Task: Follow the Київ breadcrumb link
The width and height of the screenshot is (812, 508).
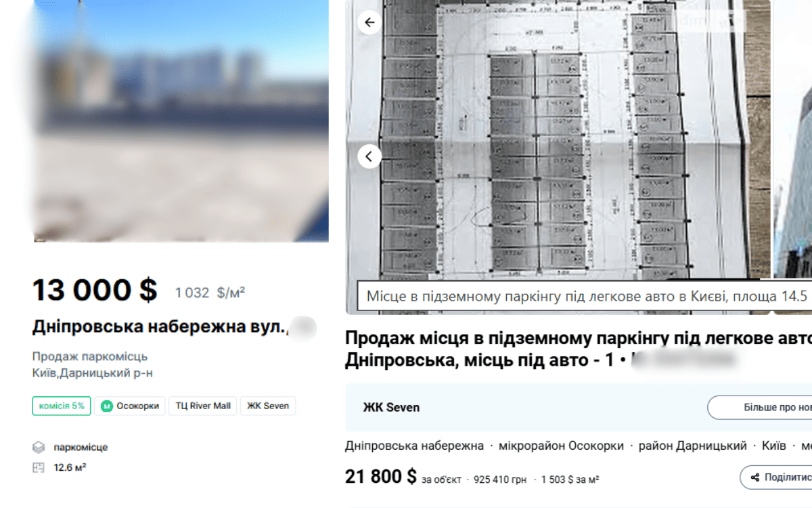Action: [x=773, y=446]
